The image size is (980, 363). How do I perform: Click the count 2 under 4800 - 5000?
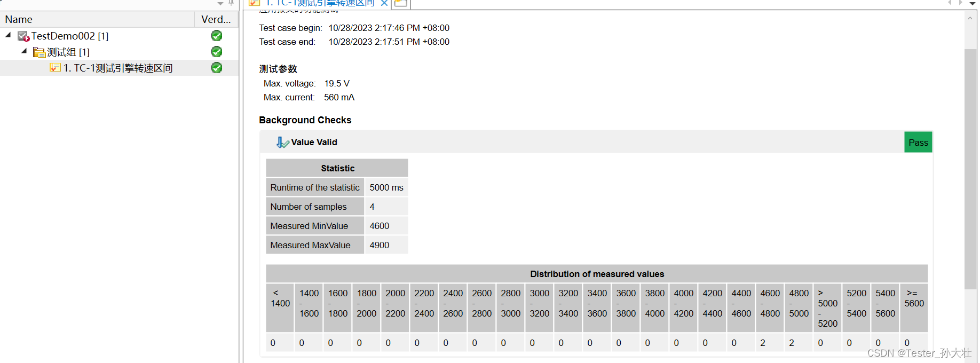click(x=799, y=343)
